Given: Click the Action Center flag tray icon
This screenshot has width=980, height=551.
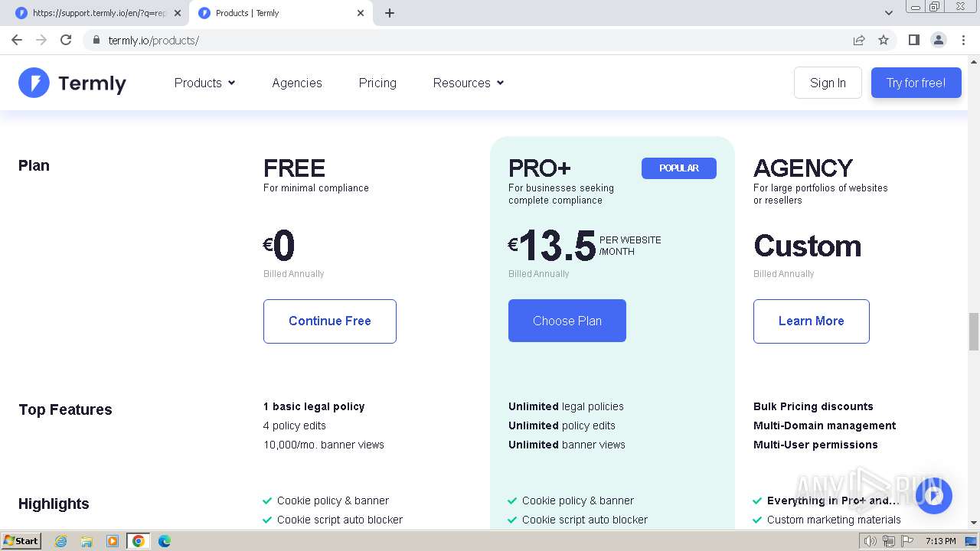Looking at the screenshot, I should [x=907, y=541].
